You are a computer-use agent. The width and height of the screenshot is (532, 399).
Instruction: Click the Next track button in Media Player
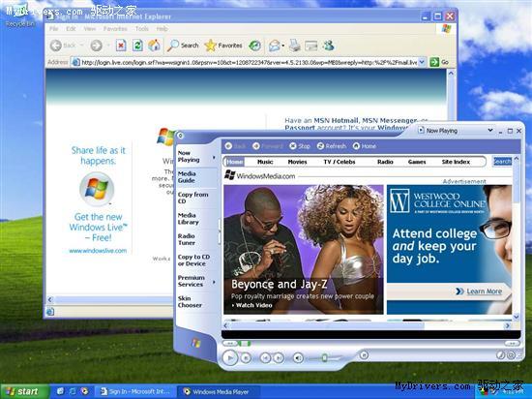279,357
